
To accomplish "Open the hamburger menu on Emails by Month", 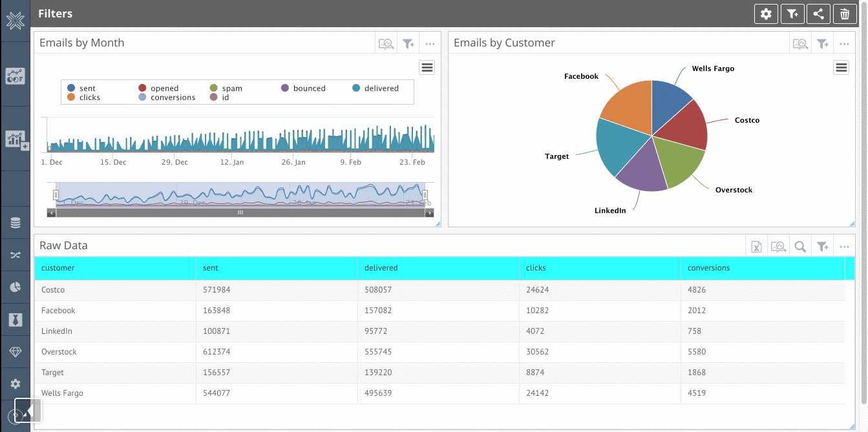I will [427, 67].
